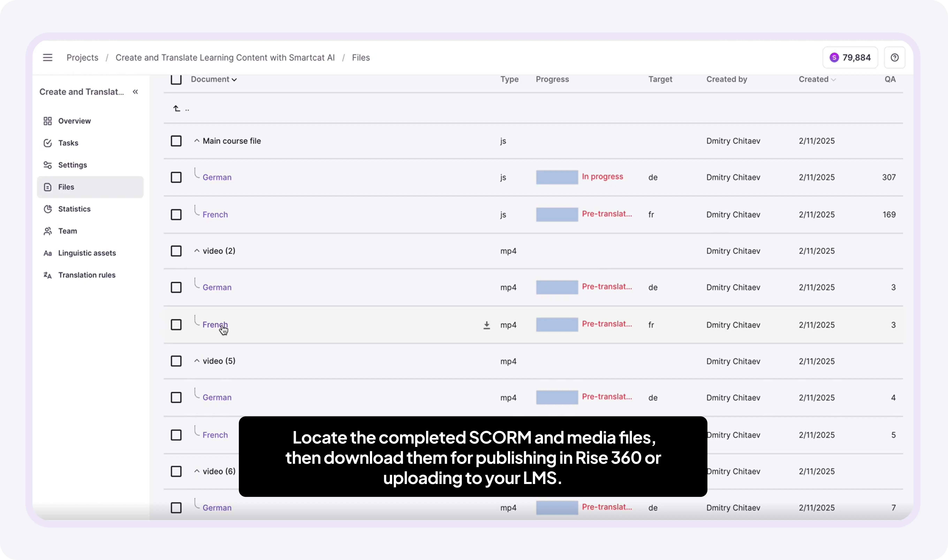Open Linguistic assets in the sidebar
This screenshot has height=560, width=948.
90,253
